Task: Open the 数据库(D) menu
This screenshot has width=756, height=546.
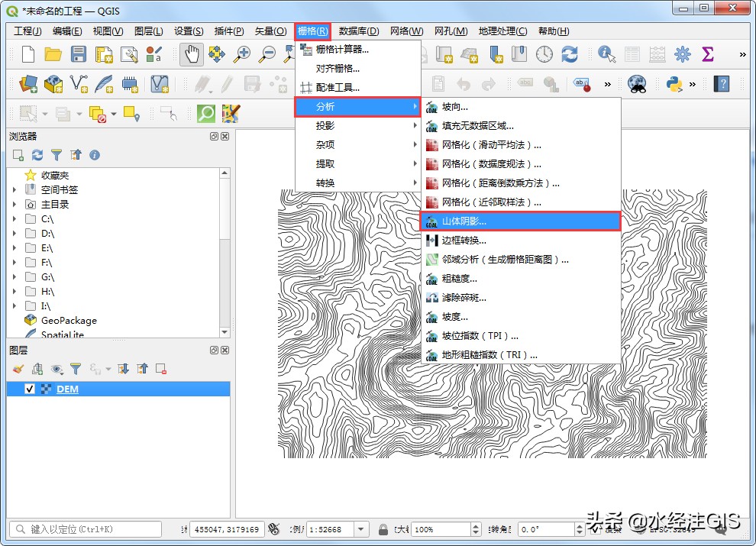Action: (359, 31)
